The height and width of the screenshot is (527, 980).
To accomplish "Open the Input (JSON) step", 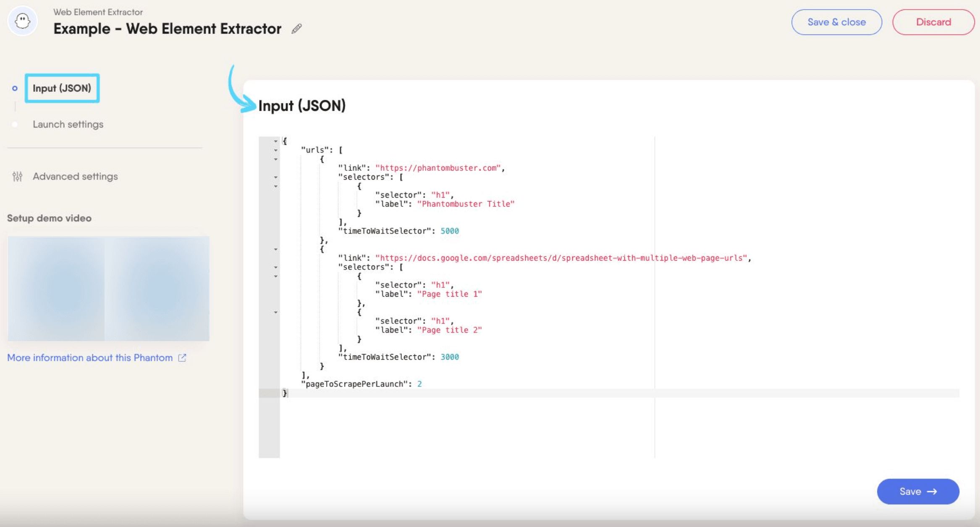I will click(x=62, y=88).
